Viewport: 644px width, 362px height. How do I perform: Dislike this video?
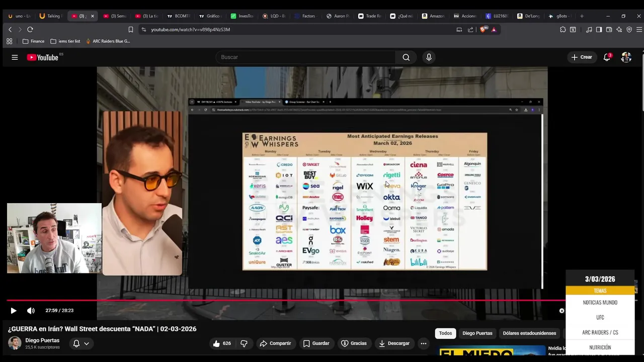tap(244, 343)
